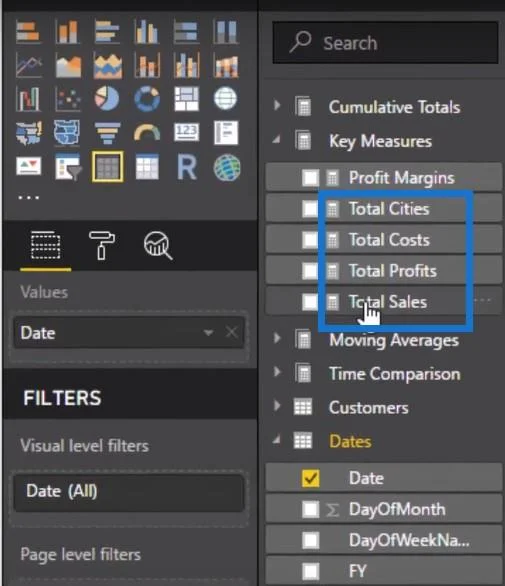Viewport: 505px width, 586px height.
Task: Open the Date (All) visual filter
Action: 129,491
